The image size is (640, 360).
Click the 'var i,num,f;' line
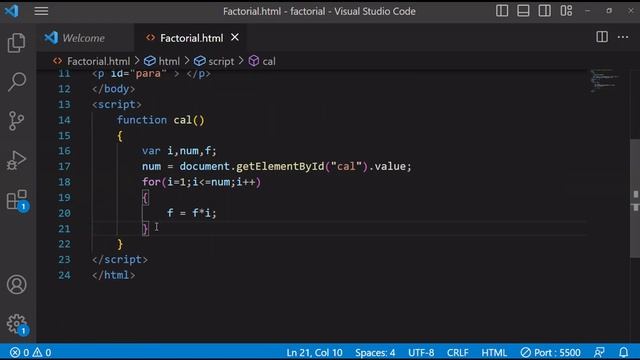tap(179, 151)
